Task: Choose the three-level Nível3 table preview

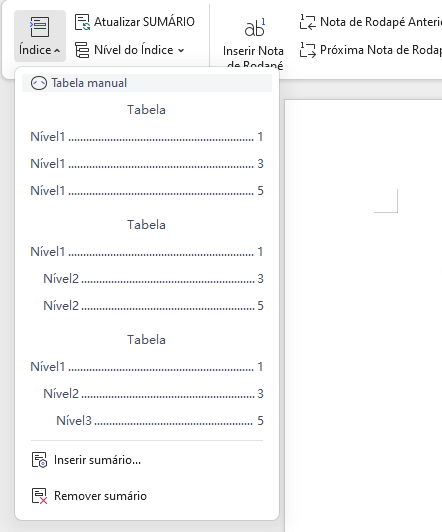Action: (147, 381)
